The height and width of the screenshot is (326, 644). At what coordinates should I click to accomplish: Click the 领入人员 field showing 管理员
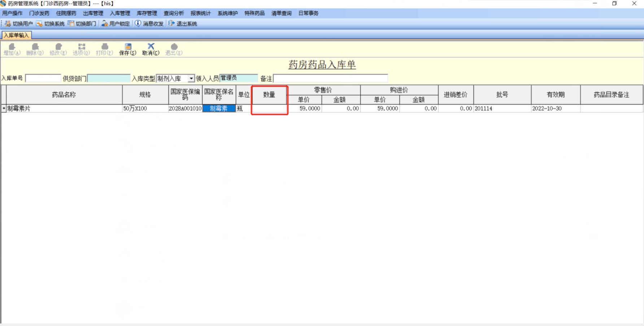click(239, 78)
